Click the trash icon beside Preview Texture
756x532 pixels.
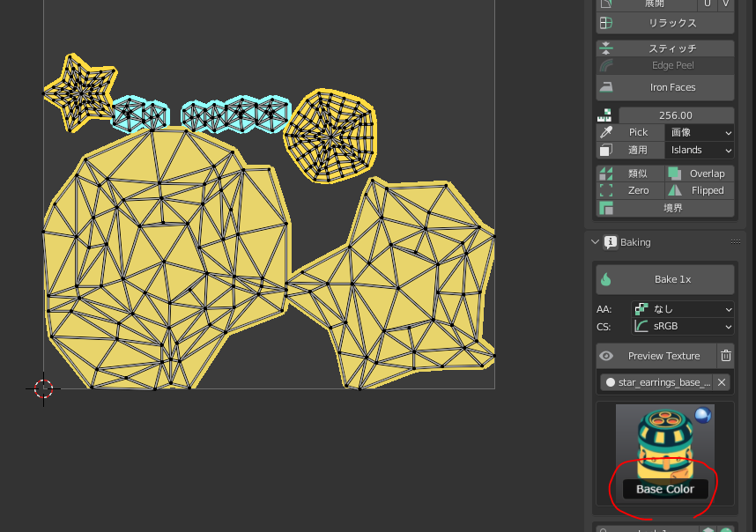(725, 356)
